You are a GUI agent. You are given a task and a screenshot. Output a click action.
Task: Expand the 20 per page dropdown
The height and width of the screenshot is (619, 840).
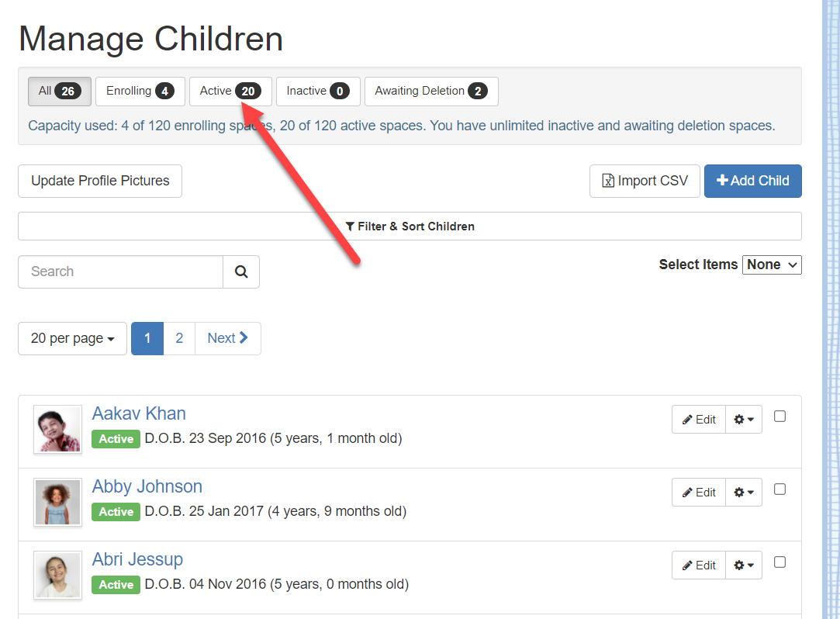coord(72,338)
